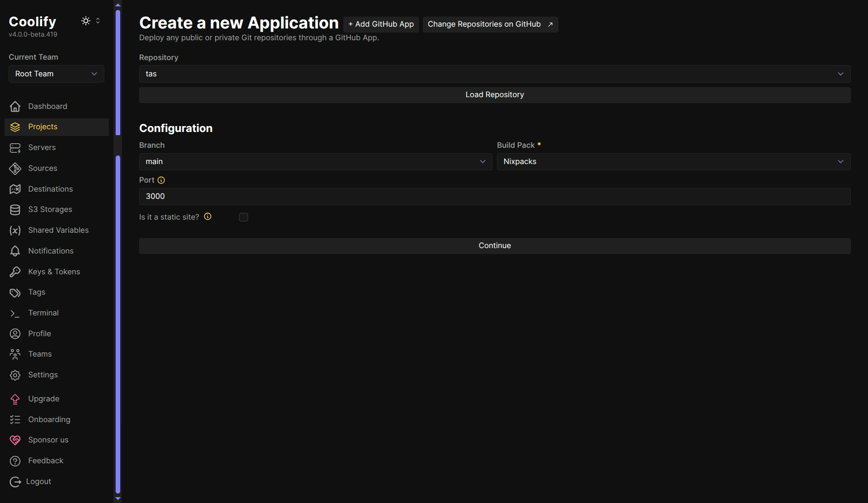
Task: Open the Build Pack dropdown showing Nixpacks
Action: tap(674, 161)
